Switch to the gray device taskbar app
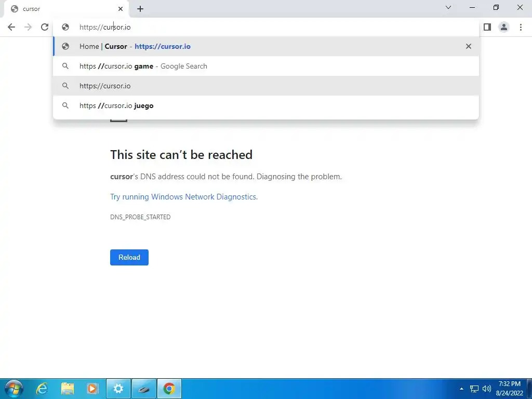This screenshot has height=399, width=532. 144,389
